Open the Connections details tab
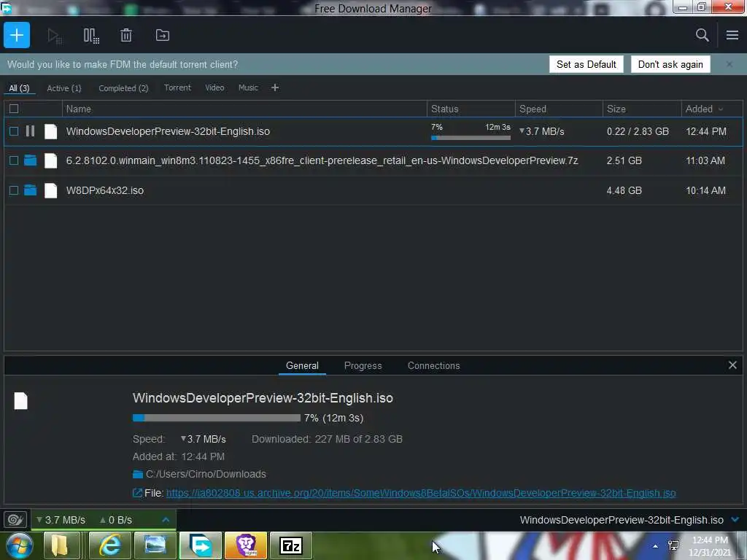 pos(433,366)
